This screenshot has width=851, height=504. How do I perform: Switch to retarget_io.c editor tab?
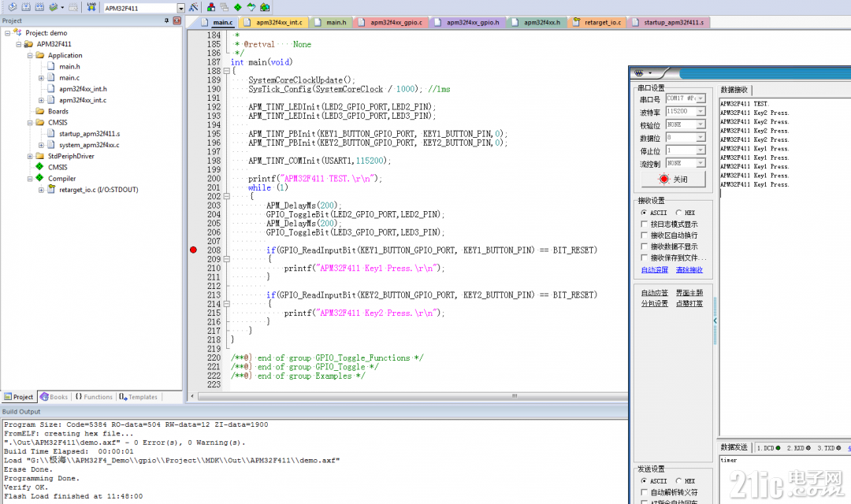point(597,22)
